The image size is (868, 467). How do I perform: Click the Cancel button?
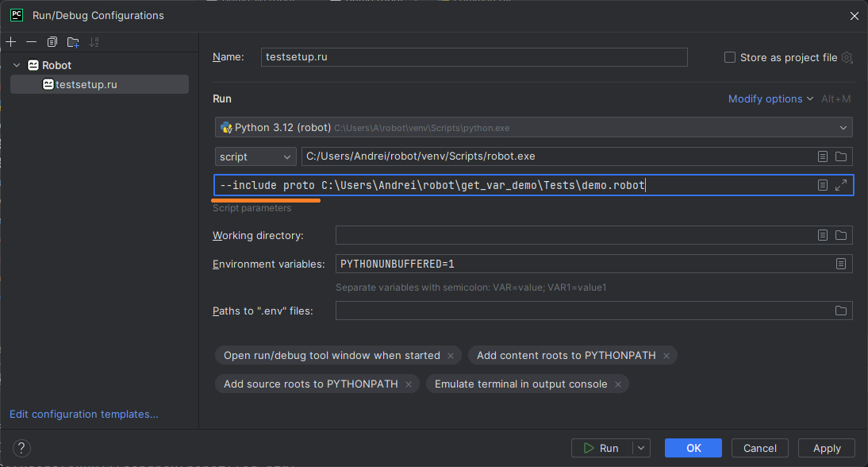[759, 448]
